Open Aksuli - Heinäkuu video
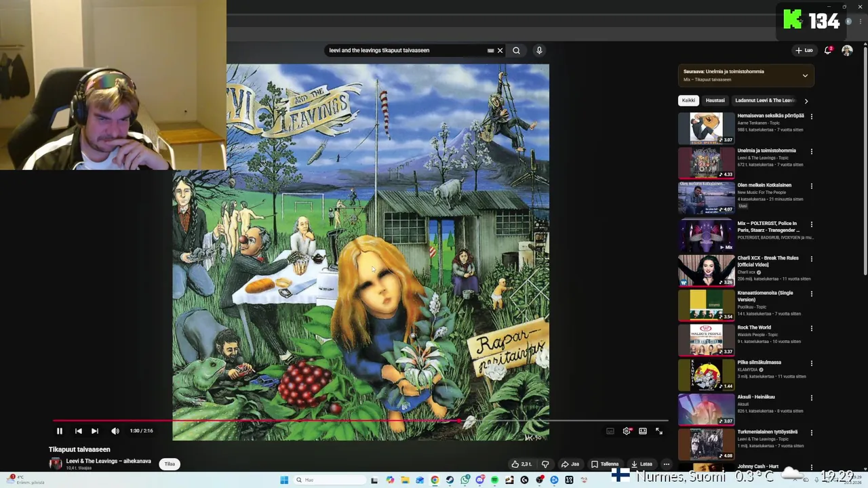This screenshot has width=868, height=488. coord(706,409)
